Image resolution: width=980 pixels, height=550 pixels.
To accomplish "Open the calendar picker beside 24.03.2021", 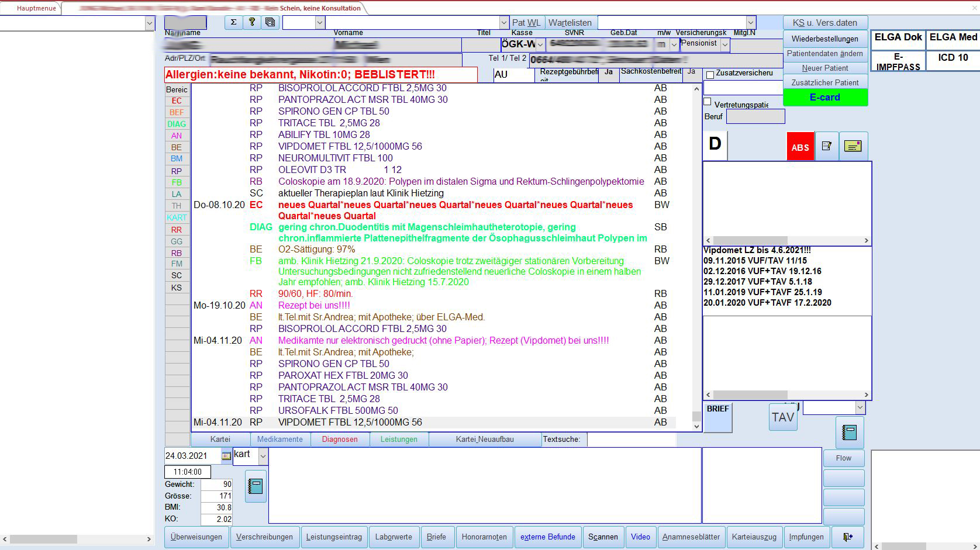I will point(226,456).
